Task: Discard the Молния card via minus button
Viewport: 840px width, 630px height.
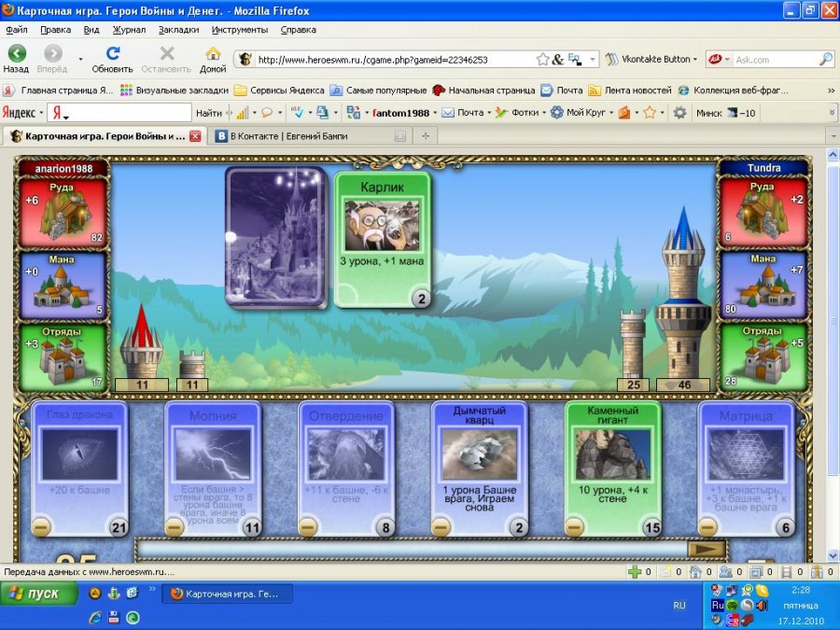Action: pyautogui.click(x=175, y=528)
